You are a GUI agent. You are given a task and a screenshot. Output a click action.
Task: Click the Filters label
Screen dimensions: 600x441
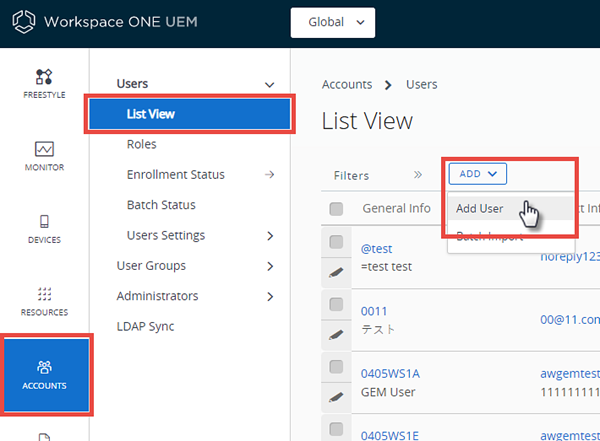click(x=351, y=175)
